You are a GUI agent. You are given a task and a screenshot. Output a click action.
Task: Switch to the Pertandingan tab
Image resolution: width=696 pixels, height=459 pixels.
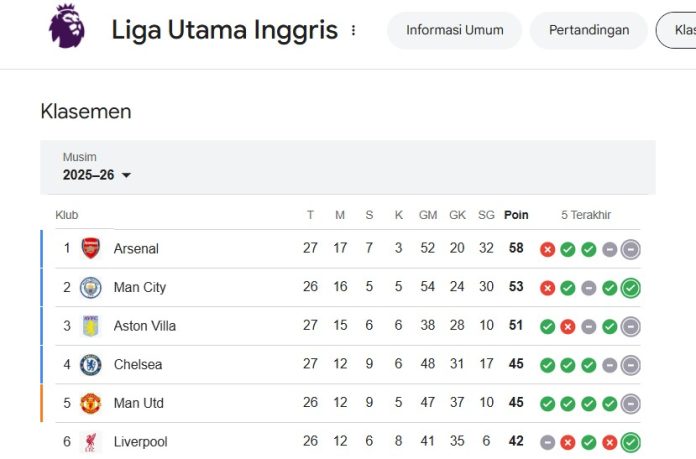[x=589, y=30]
